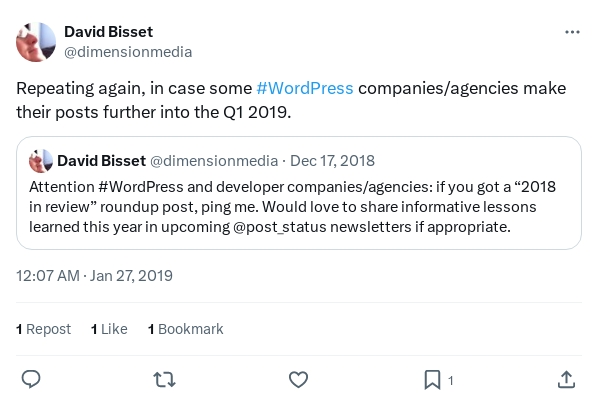View the 1 Bookmark count

[186, 329]
